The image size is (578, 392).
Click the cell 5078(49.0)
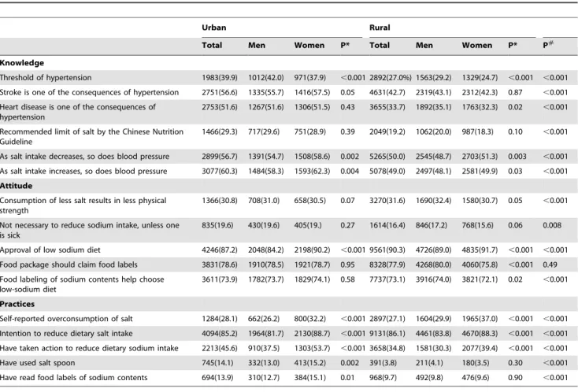(x=387, y=172)
